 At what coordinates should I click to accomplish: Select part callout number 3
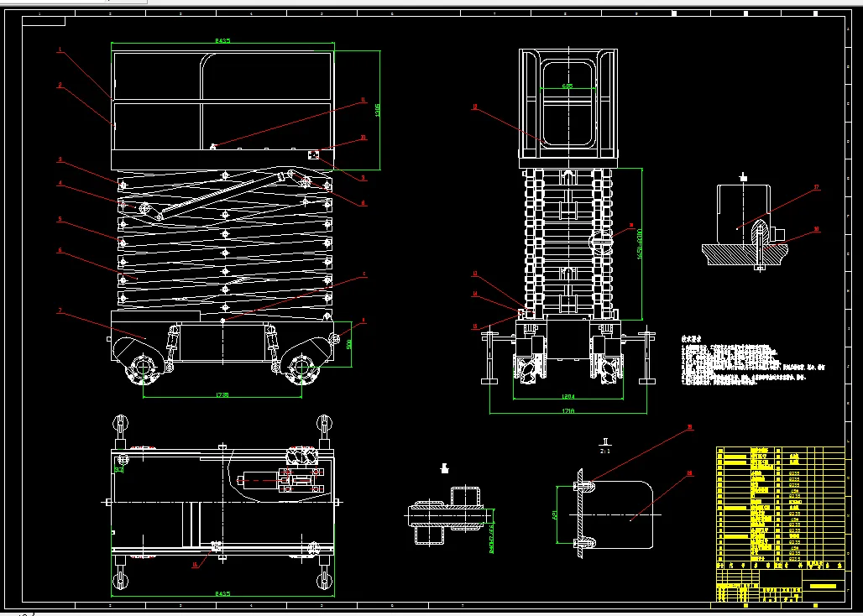point(60,160)
